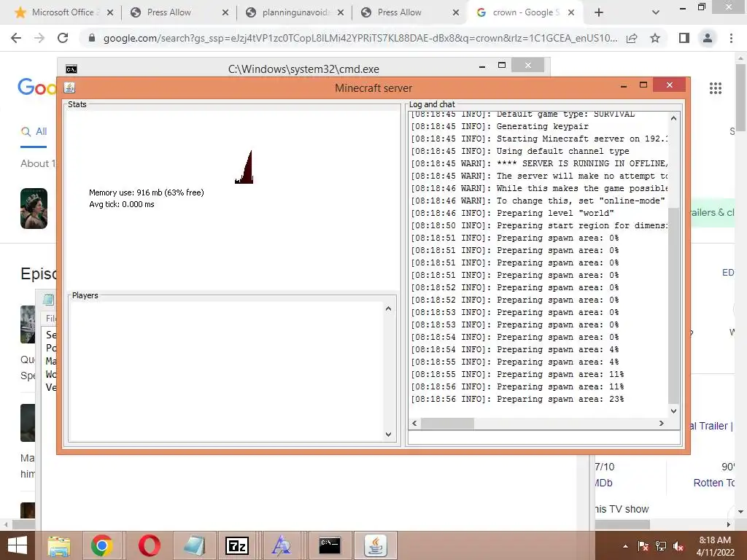The height and width of the screenshot is (560, 747).
Task: Show hidden system tray icons
Action: (625, 546)
